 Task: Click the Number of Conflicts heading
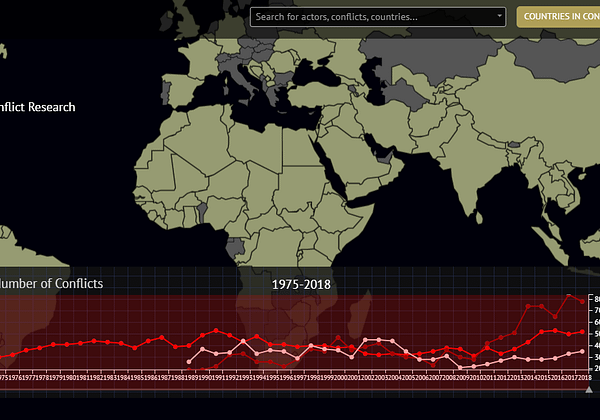point(52,284)
